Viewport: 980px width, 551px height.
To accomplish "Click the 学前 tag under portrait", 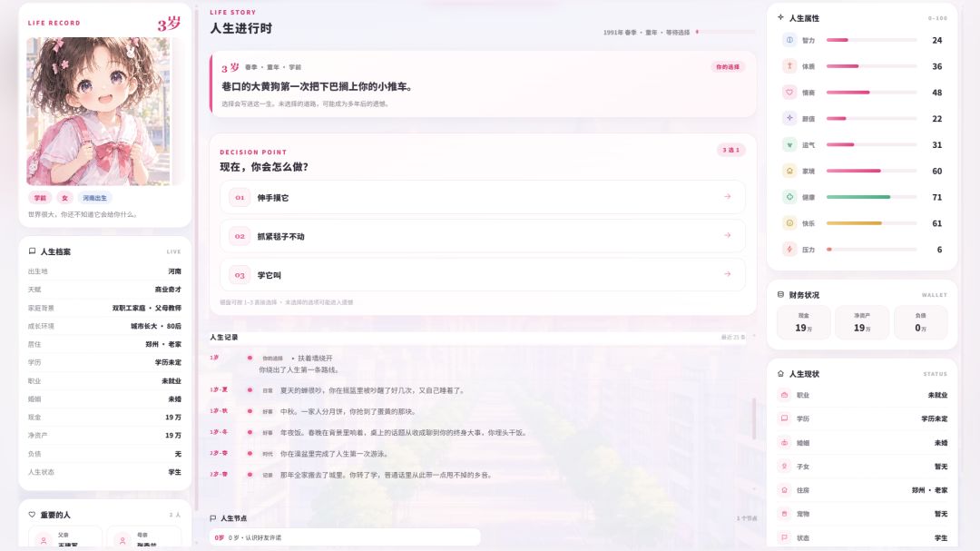I will click(x=40, y=198).
